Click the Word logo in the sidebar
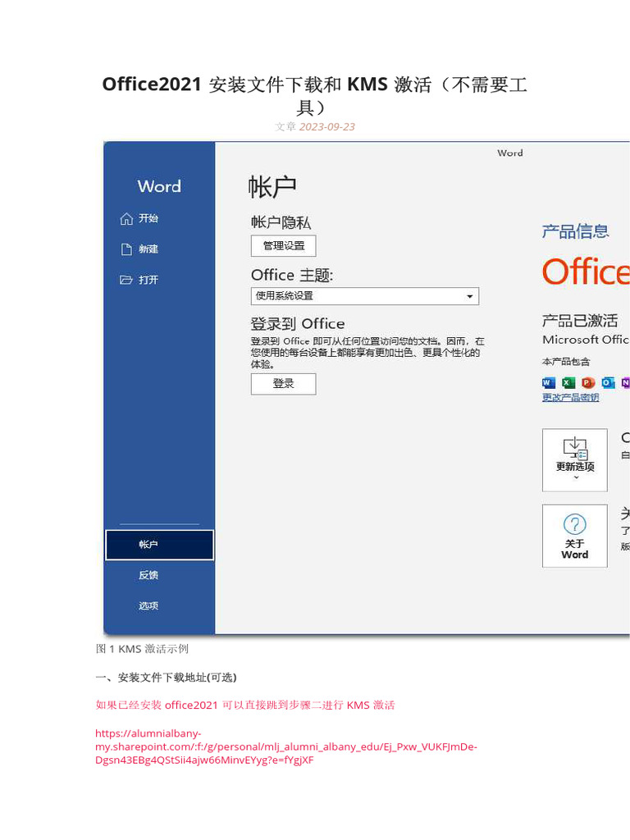The image size is (630, 840). [159, 186]
